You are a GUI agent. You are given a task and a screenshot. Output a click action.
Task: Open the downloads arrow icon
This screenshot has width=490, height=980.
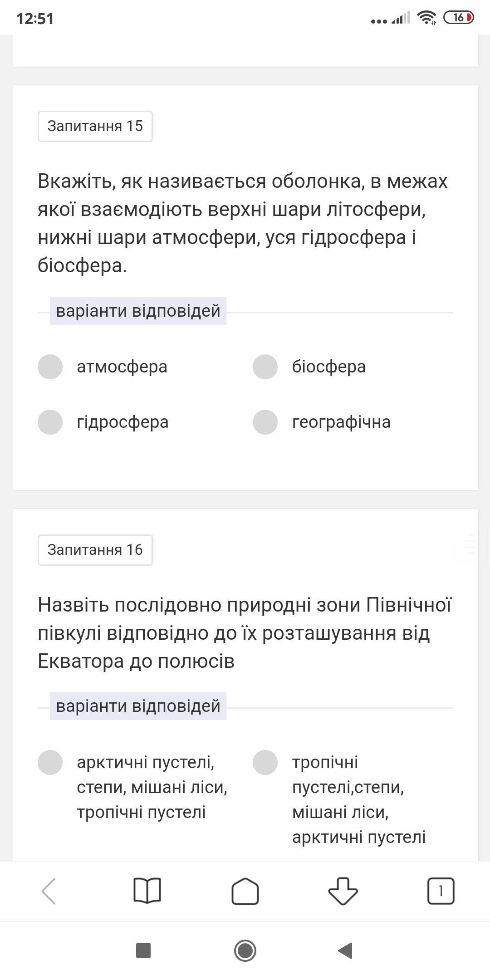(343, 891)
